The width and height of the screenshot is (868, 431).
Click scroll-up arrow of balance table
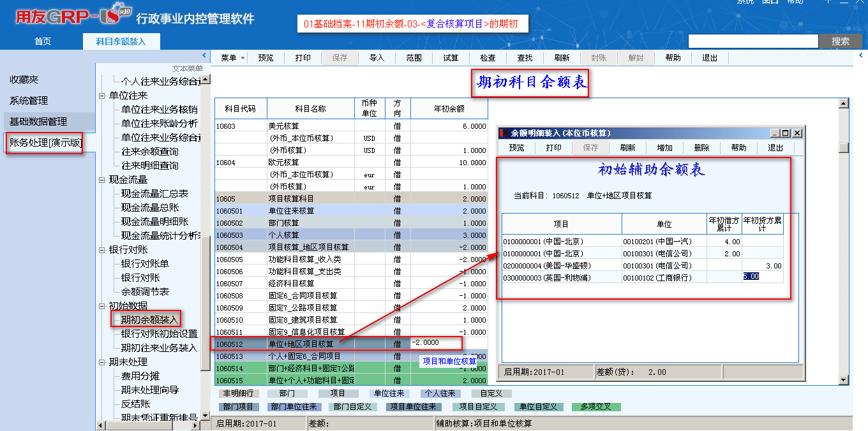click(x=844, y=104)
